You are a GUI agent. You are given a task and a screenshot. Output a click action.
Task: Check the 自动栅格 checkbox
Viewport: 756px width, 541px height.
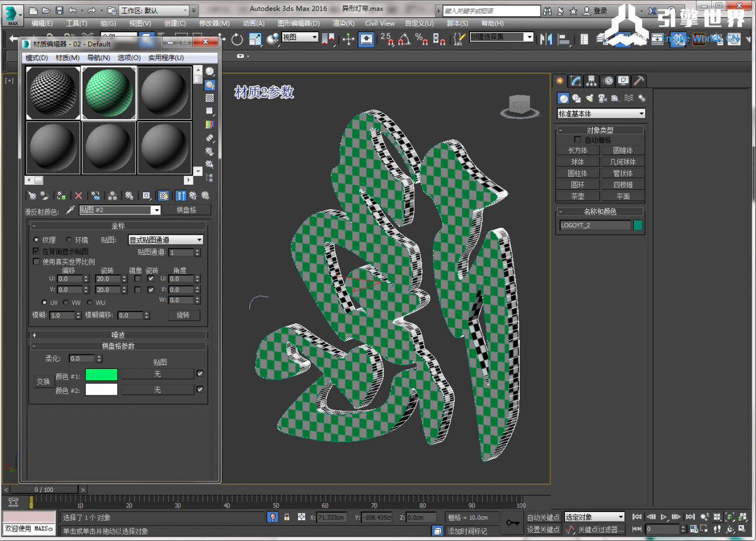coord(578,140)
